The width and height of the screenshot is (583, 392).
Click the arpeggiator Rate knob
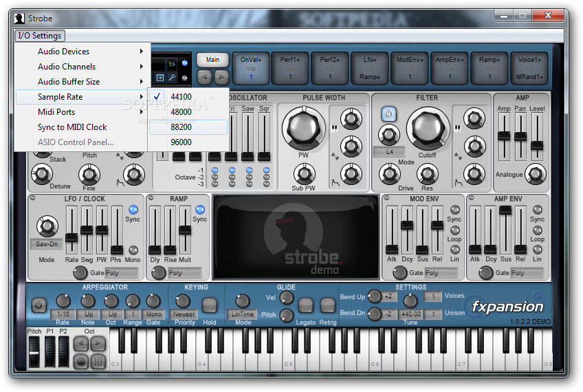pyautogui.click(x=63, y=301)
